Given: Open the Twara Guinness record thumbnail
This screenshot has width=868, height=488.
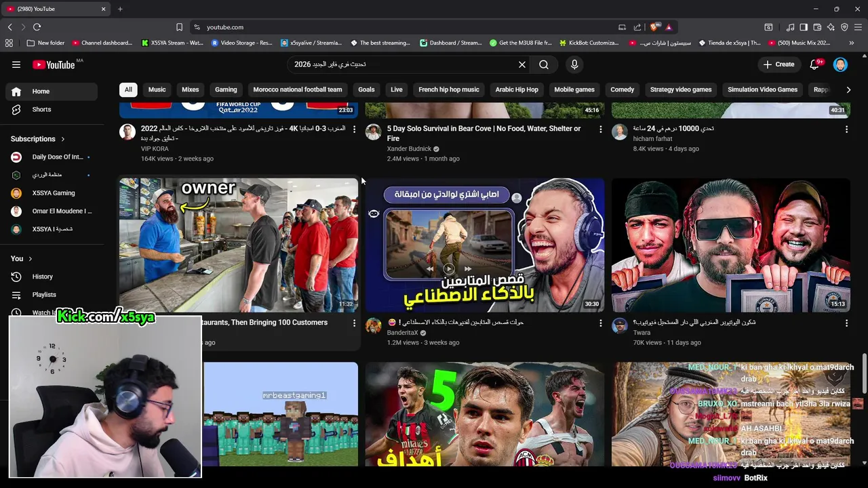Looking at the screenshot, I should (731, 245).
